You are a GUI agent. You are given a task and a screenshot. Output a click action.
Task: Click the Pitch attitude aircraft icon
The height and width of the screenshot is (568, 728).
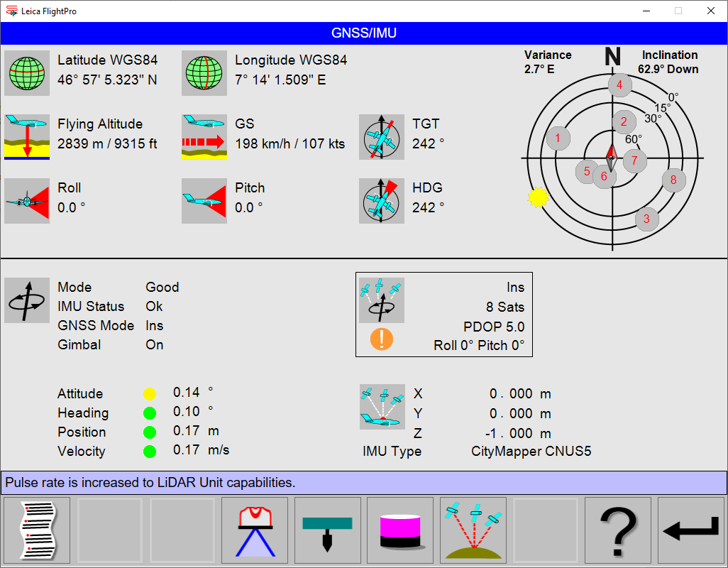(204, 200)
